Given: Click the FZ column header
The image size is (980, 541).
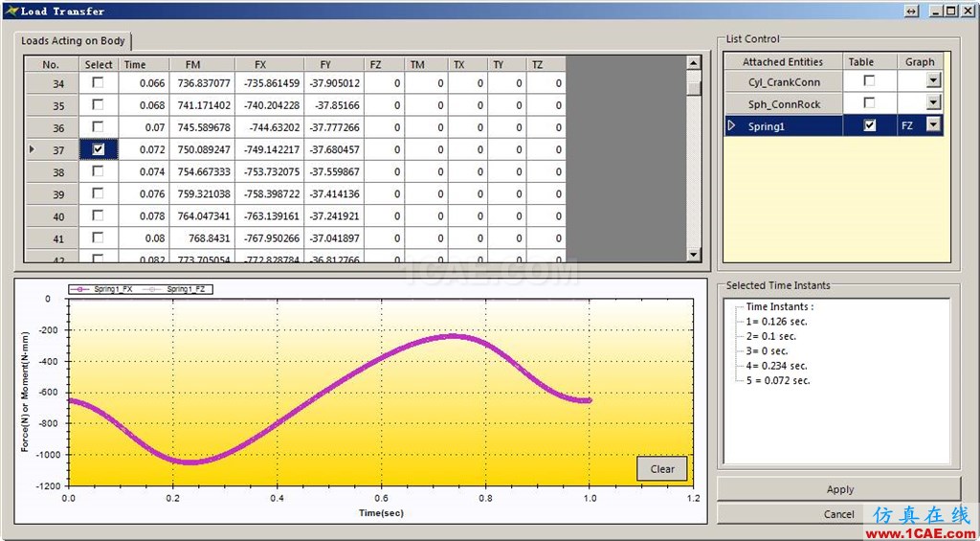Looking at the screenshot, I should (x=384, y=64).
